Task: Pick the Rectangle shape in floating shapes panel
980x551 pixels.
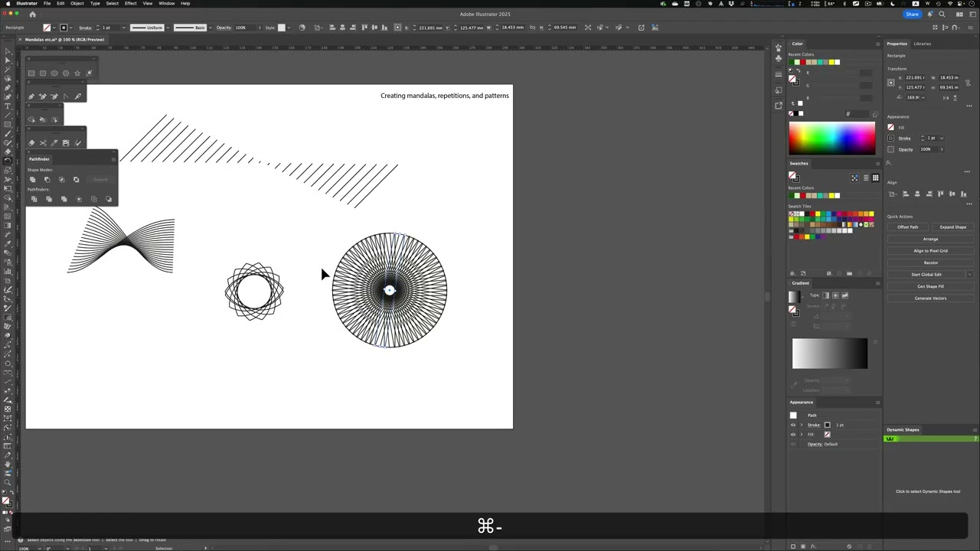Action: coord(31,73)
